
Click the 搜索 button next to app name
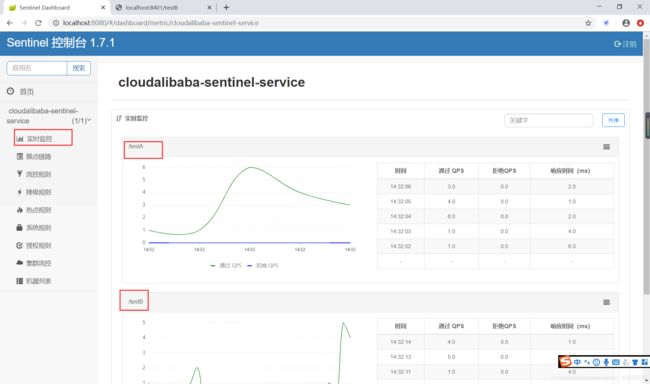[x=79, y=68]
